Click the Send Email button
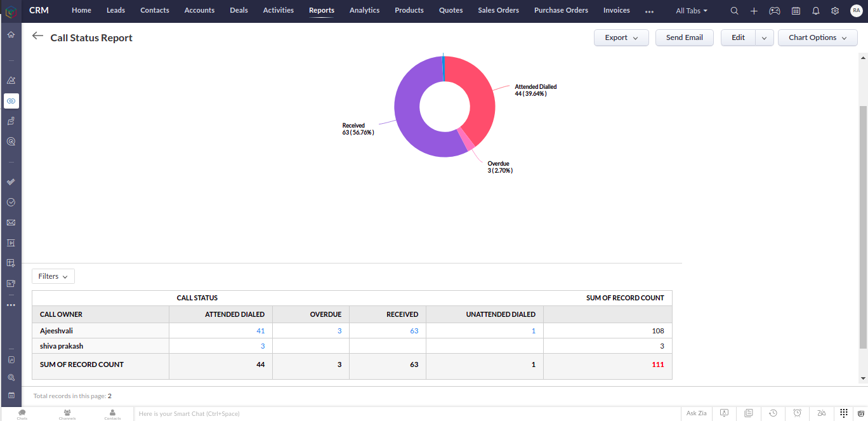 (x=684, y=37)
